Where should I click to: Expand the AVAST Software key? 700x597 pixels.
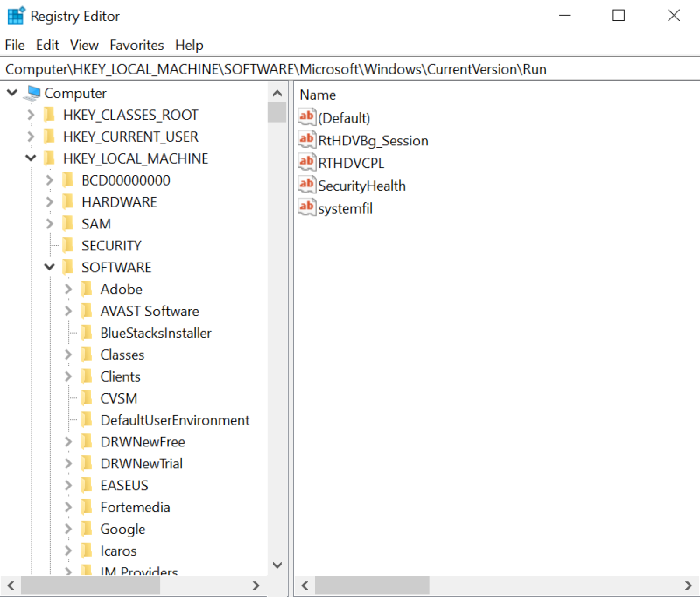click(68, 311)
